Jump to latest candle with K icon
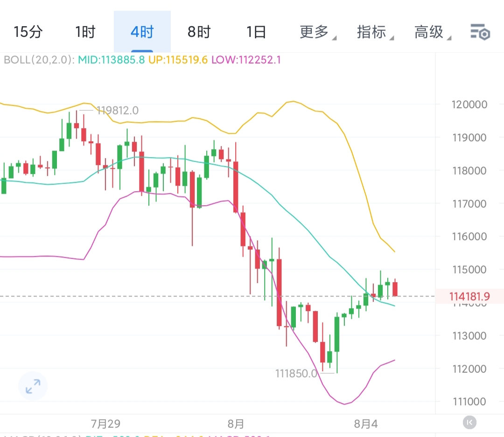 (469, 423)
